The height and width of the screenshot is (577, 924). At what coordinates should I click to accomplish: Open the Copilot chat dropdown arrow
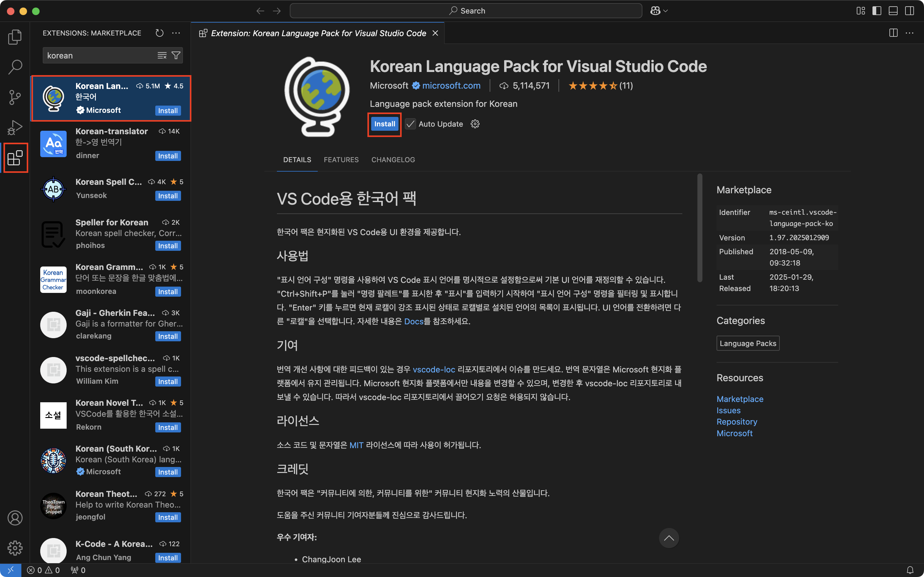(x=666, y=11)
